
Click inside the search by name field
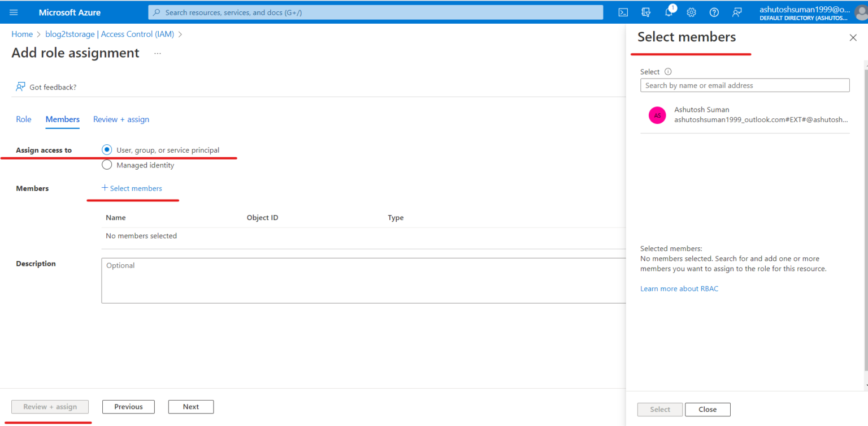(x=744, y=85)
